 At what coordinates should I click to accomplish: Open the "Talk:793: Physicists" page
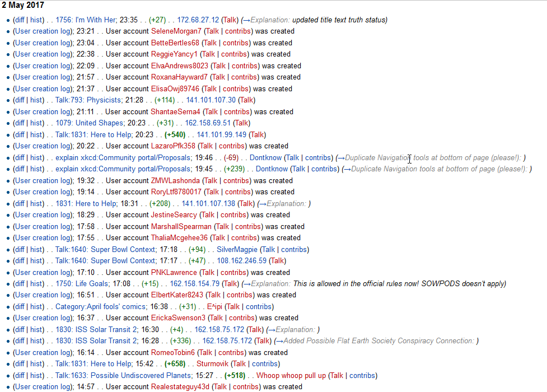[88, 100]
